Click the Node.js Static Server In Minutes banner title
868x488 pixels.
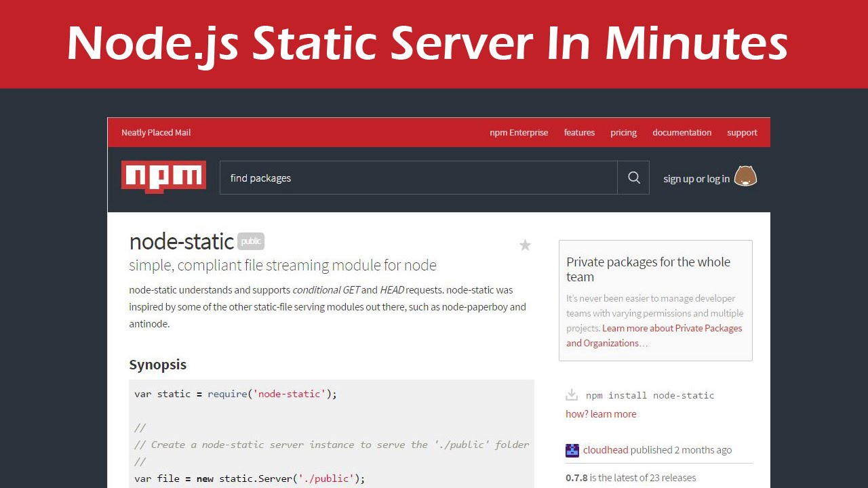tap(427, 44)
